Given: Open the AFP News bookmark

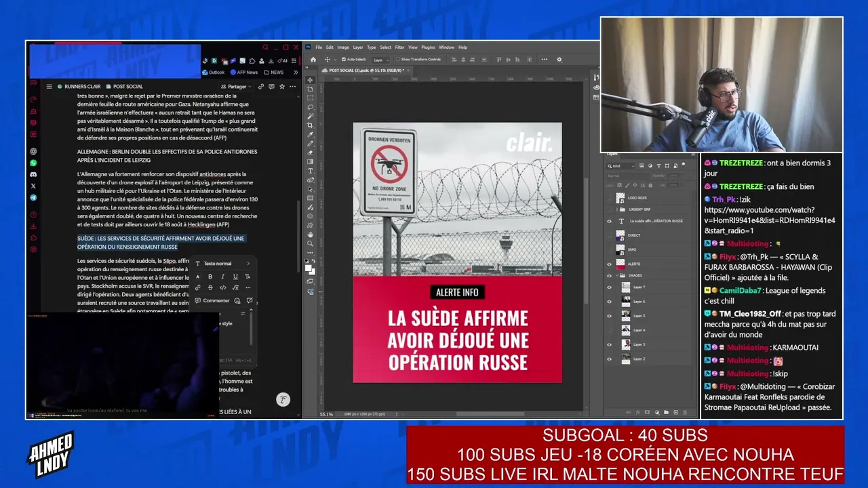Looking at the screenshot, I should click(244, 73).
